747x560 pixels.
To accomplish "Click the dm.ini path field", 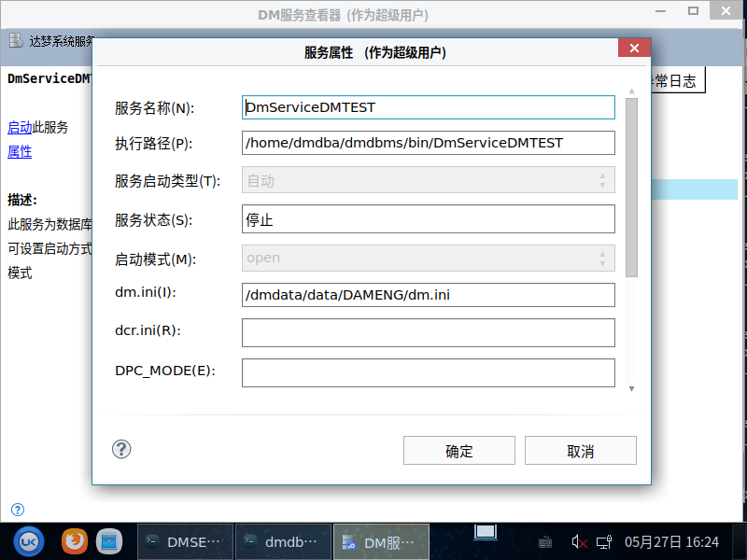I will click(429, 295).
